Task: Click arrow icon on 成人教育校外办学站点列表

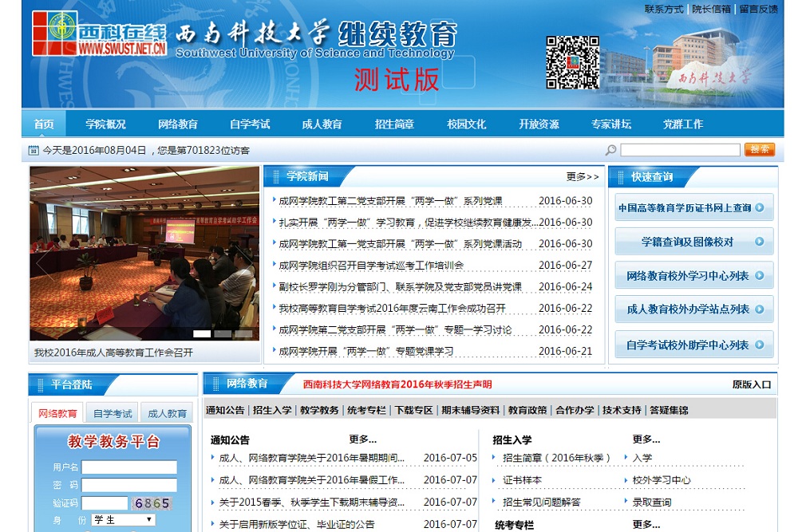Action: (x=760, y=309)
